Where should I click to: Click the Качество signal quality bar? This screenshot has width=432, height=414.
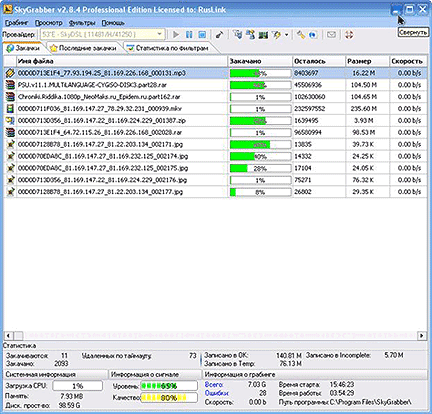point(169,398)
